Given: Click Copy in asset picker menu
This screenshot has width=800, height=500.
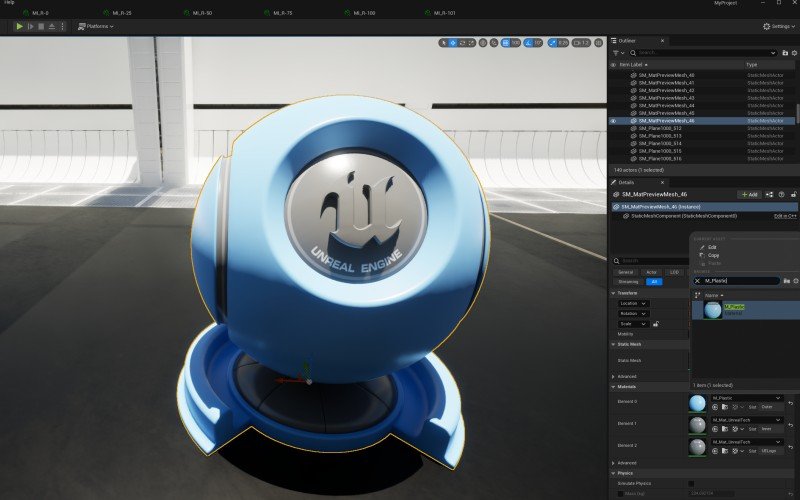Looking at the screenshot, I should click(713, 255).
